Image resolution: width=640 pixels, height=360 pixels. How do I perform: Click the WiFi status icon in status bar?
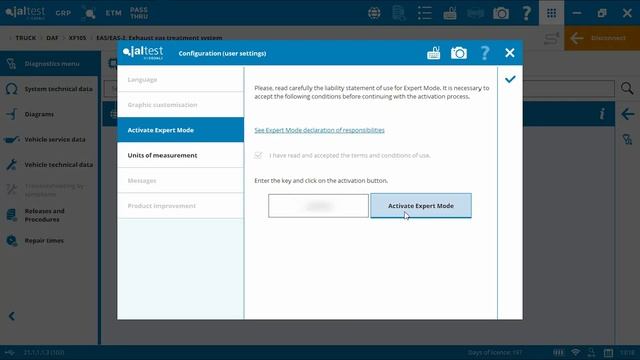click(x=576, y=352)
